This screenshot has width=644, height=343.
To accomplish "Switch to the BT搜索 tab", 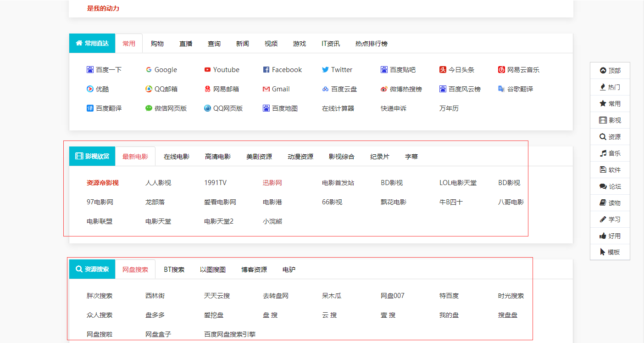I will coord(174,270).
